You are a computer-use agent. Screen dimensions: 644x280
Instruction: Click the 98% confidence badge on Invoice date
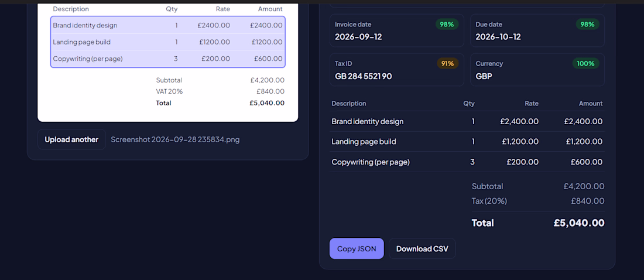coord(447,24)
